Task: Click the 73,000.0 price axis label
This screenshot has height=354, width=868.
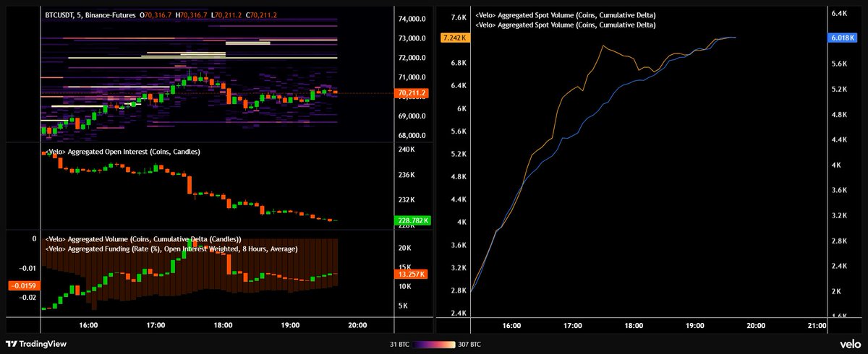Action: coord(412,38)
